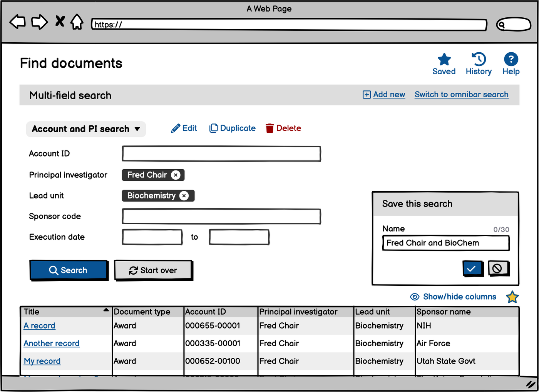Delete the saved search via trash
The image size is (539, 392).
click(283, 128)
